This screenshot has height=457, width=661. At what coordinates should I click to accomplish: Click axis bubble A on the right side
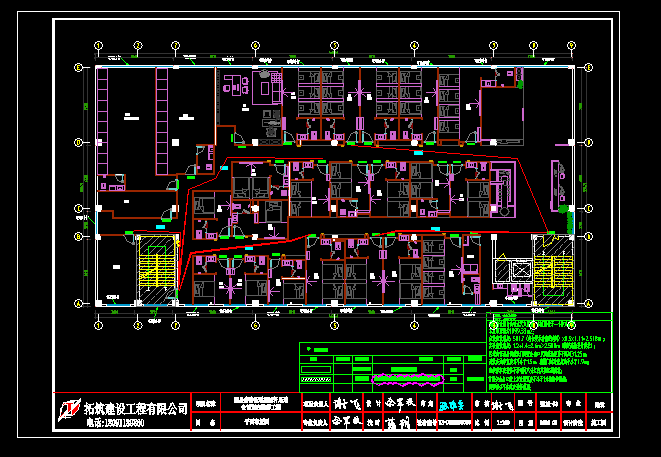(589, 303)
